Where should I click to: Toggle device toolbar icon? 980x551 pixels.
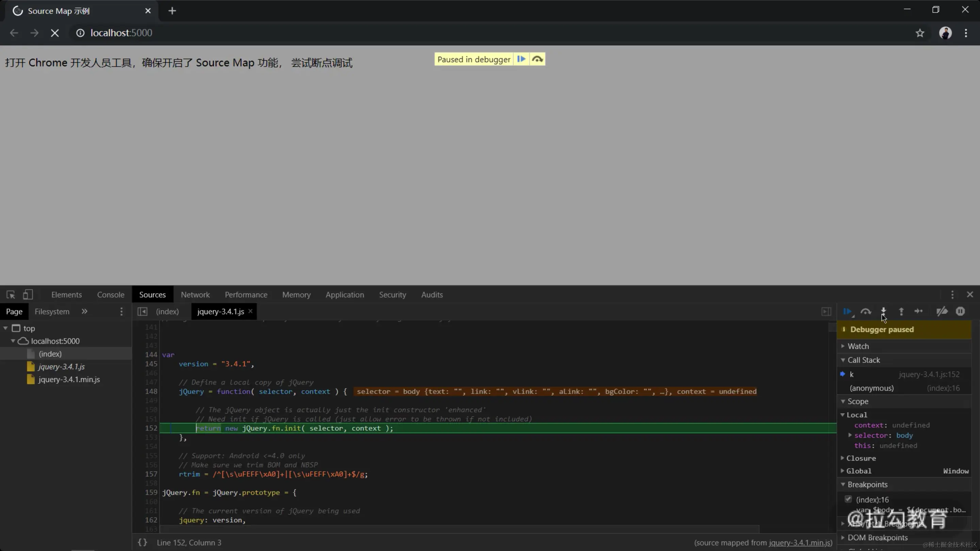click(28, 295)
